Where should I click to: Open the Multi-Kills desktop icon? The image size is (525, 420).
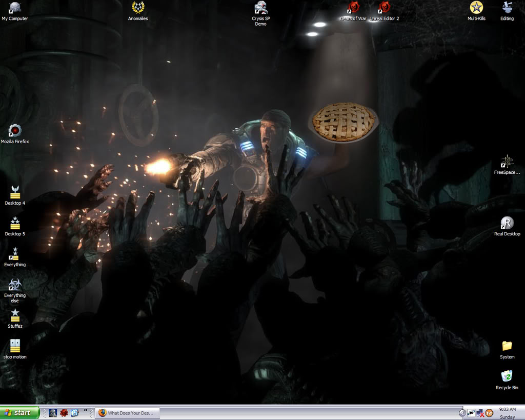476,11
